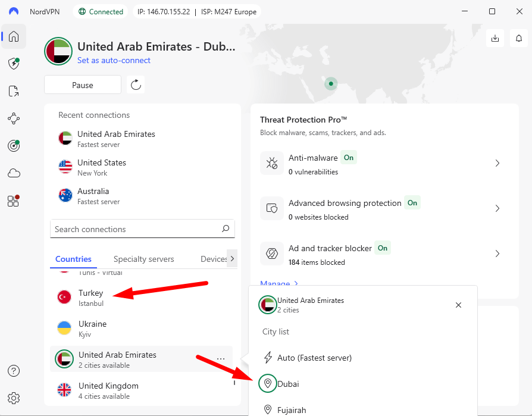Click the Search connections field

136,229
